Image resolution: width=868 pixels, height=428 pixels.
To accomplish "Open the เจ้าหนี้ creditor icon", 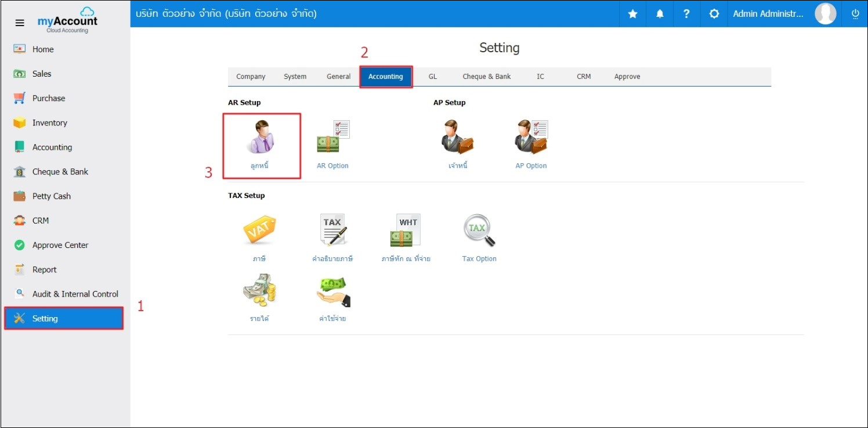I will tap(457, 137).
